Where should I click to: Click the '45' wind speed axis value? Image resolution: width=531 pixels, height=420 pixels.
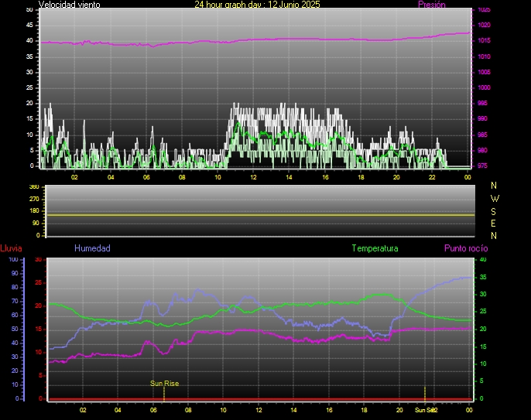click(x=29, y=25)
